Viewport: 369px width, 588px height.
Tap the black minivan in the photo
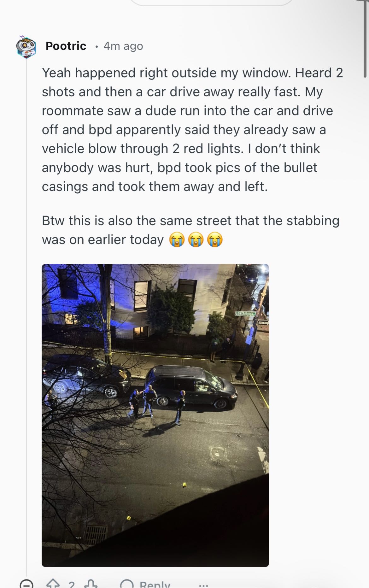191,387
